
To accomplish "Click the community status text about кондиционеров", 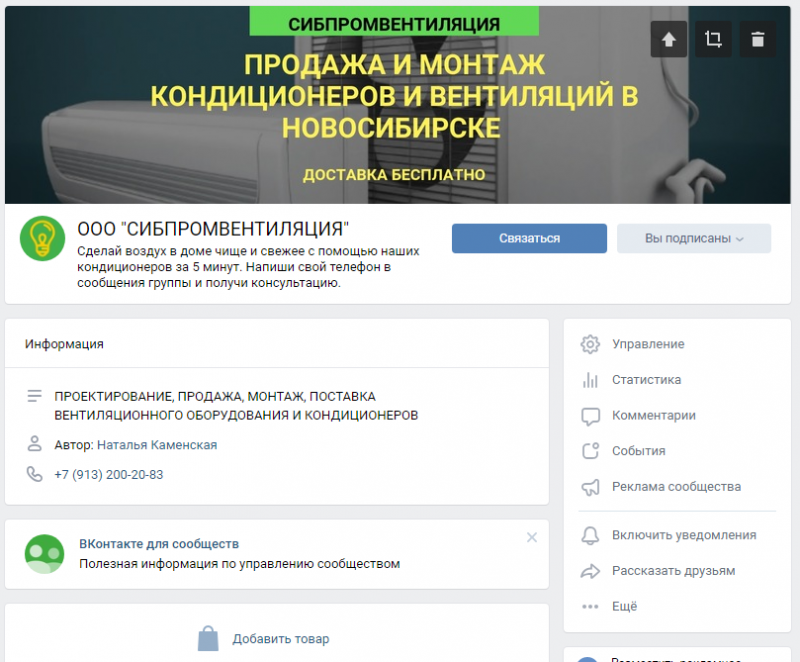I will pos(248,267).
